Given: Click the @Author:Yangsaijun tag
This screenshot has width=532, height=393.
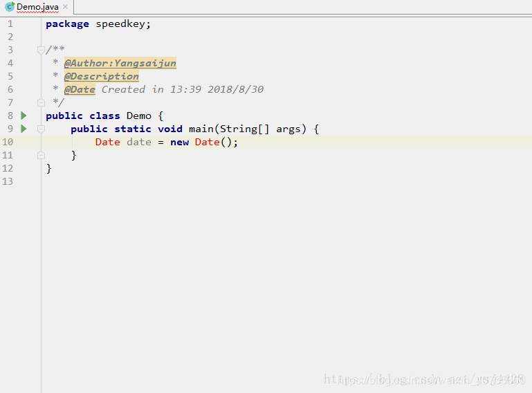Looking at the screenshot, I should click(120, 63).
